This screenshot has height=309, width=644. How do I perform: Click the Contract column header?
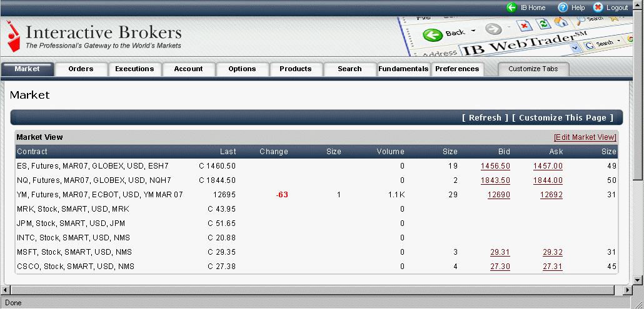(32, 152)
